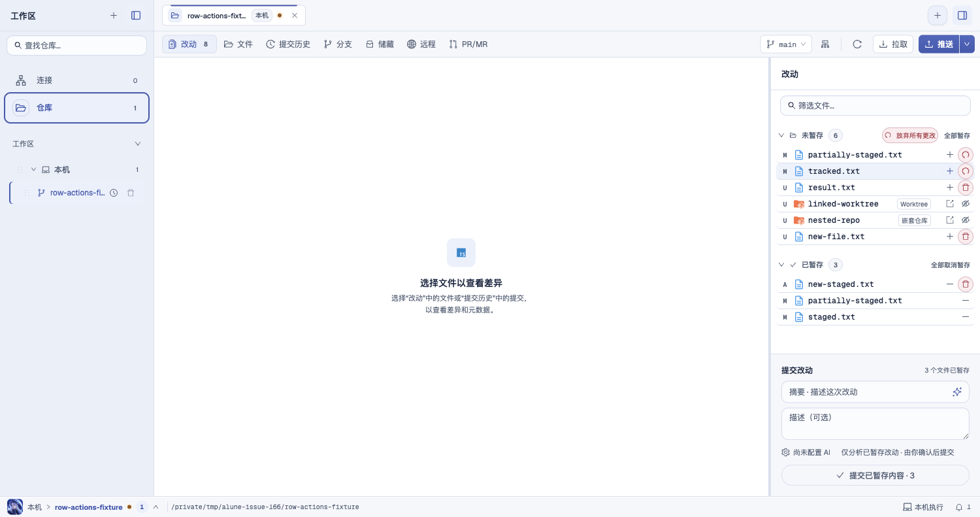Screen dimensions: 980x517
Task: Collapse the 已暂存 section
Action: (x=781, y=265)
